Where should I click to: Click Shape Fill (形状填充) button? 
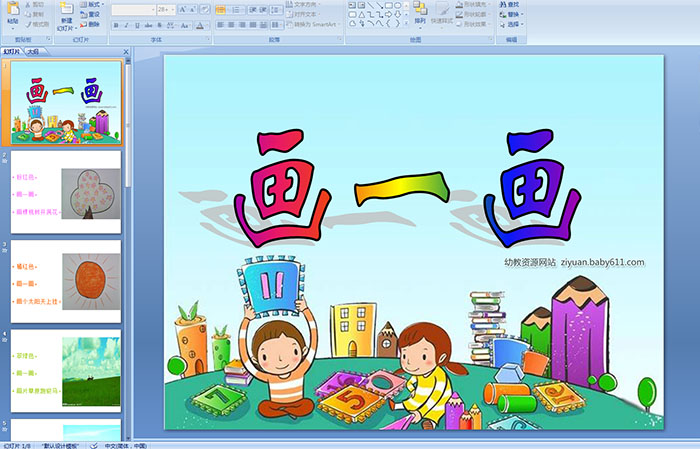(474, 4)
